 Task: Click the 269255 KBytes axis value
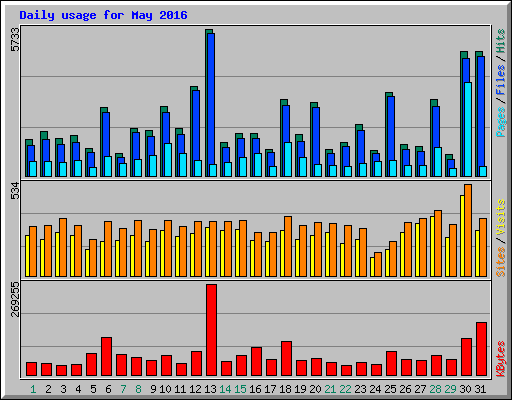pyautogui.click(x=15, y=299)
